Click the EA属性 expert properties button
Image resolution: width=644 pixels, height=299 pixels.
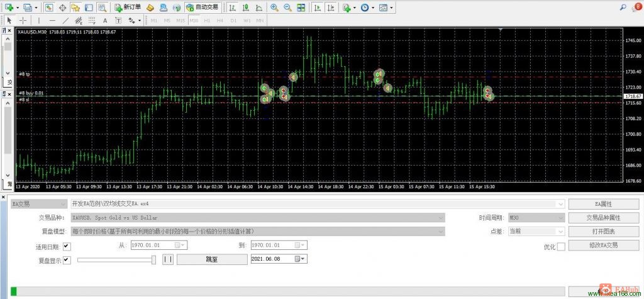(598, 204)
